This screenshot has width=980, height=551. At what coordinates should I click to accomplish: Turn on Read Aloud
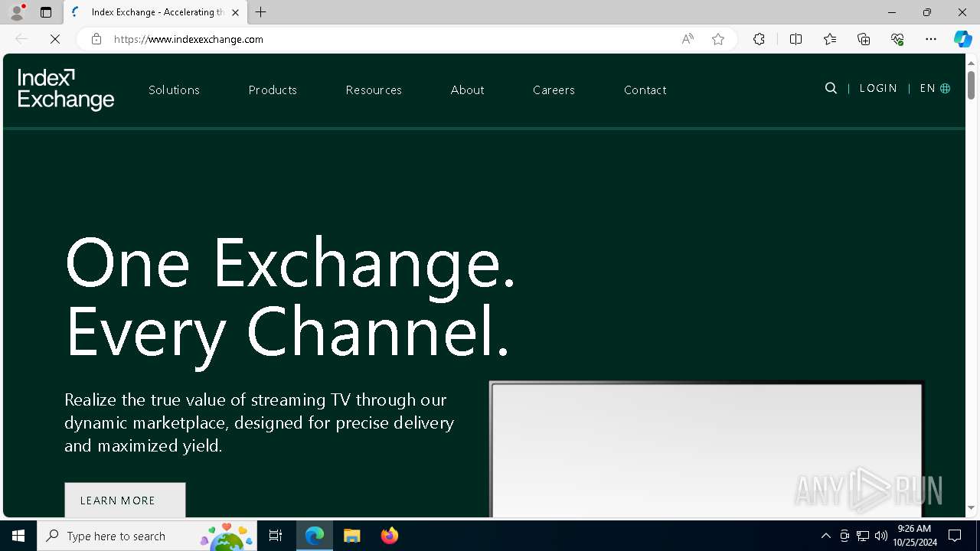pos(688,39)
